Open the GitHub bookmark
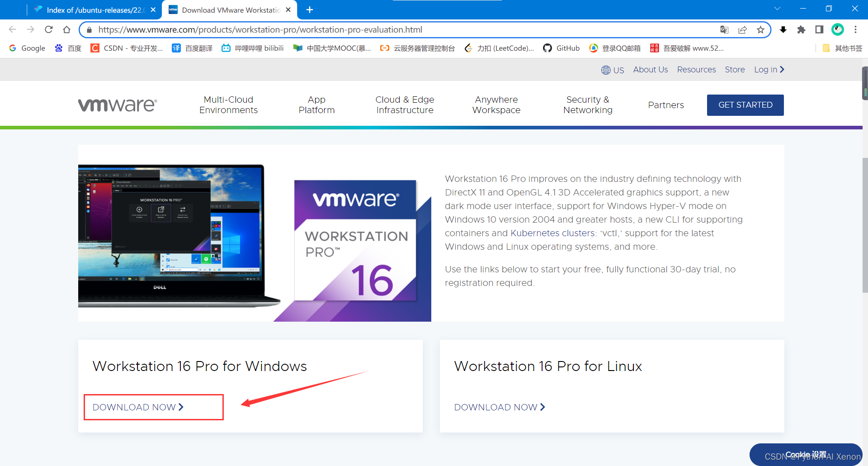 point(561,48)
